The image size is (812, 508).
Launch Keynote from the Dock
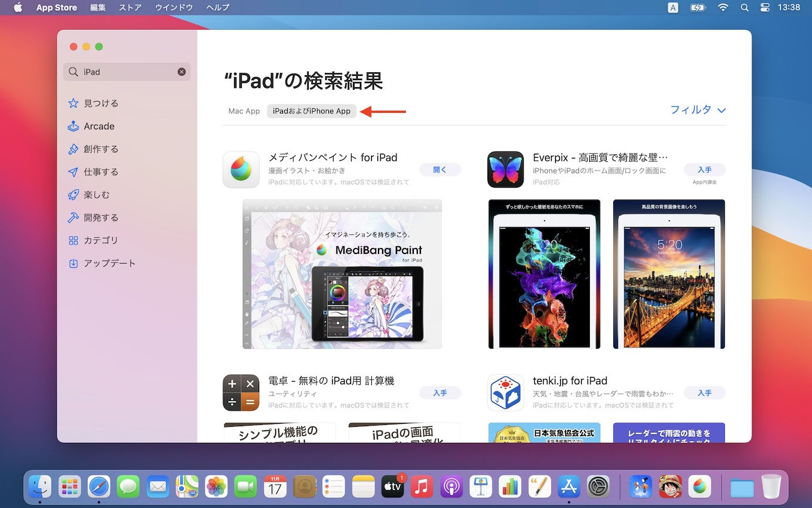[481, 486]
